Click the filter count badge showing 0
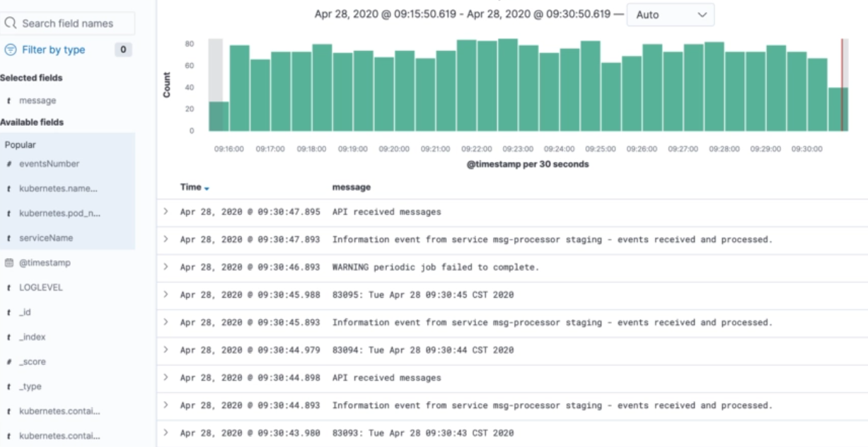This screenshot has width=868, height=447. 123,50
